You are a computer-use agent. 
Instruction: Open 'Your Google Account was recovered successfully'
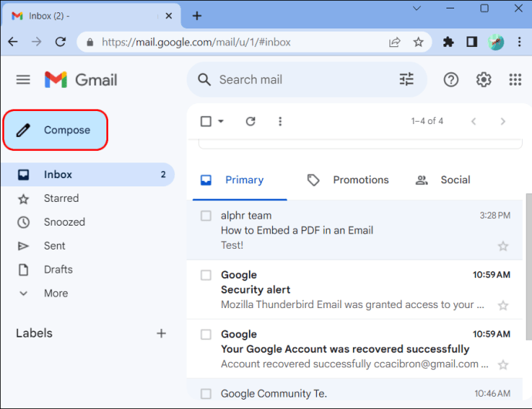[345, 349]
